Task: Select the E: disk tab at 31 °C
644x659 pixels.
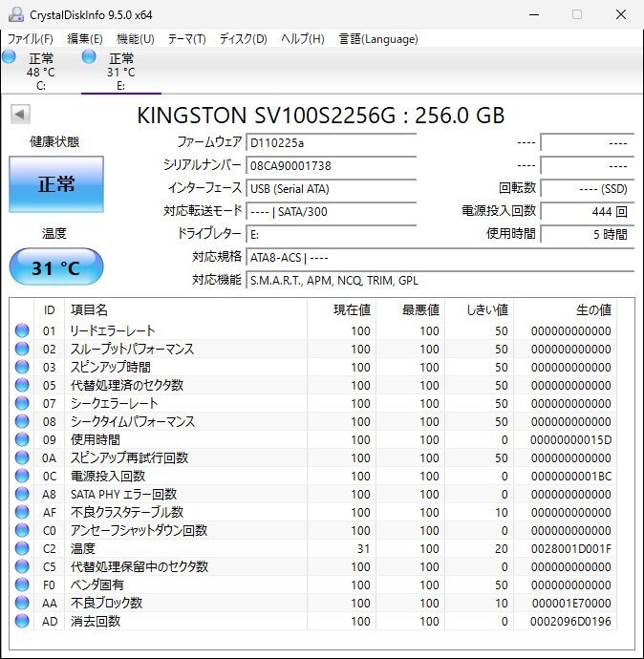Action: click(121, 72)
